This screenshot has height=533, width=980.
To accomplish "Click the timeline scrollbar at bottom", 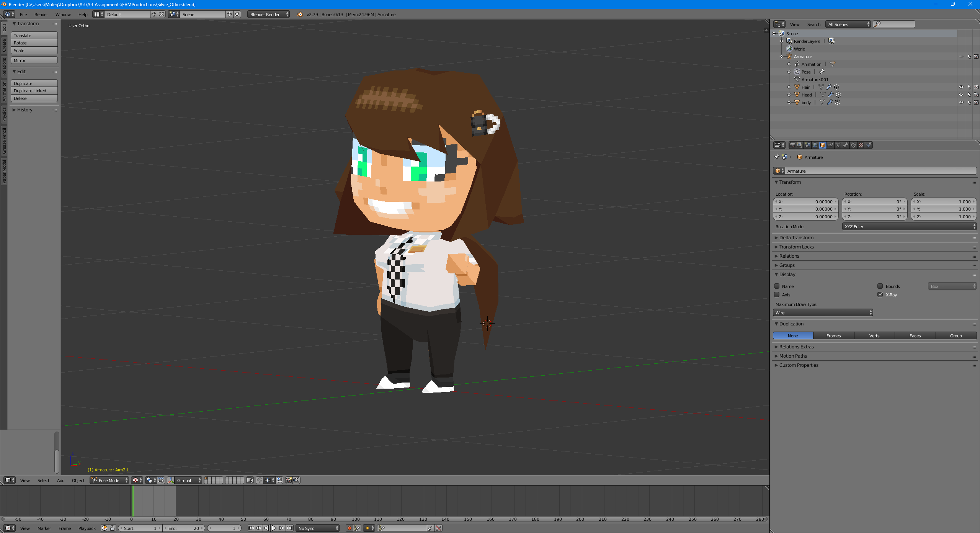I will [x=383, y=519].
